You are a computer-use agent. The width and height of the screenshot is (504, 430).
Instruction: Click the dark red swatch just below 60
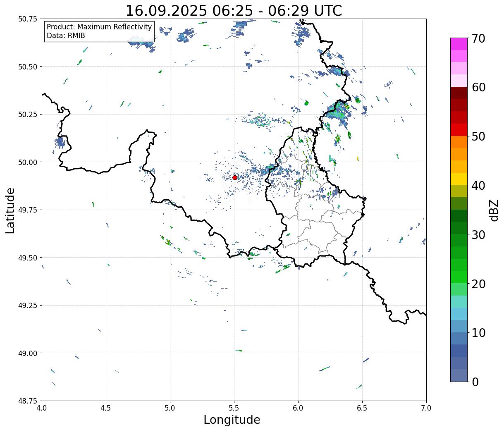(459, 93)
